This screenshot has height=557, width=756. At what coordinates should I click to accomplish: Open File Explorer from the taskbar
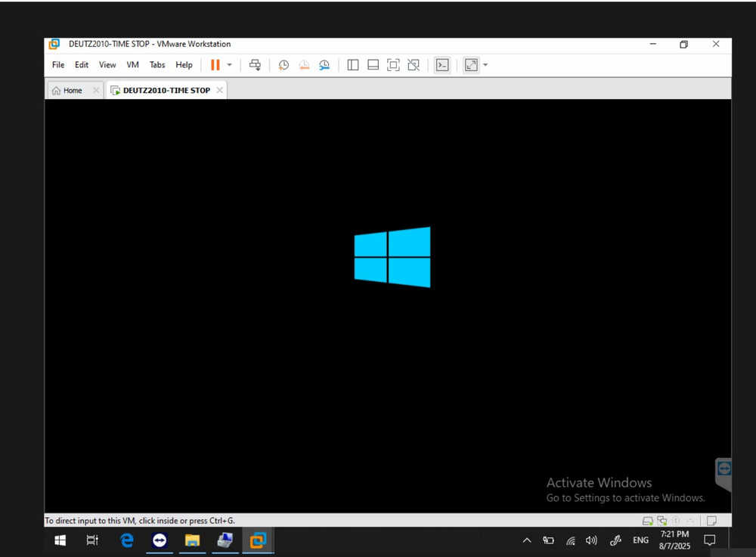click(x=192, y=540)
